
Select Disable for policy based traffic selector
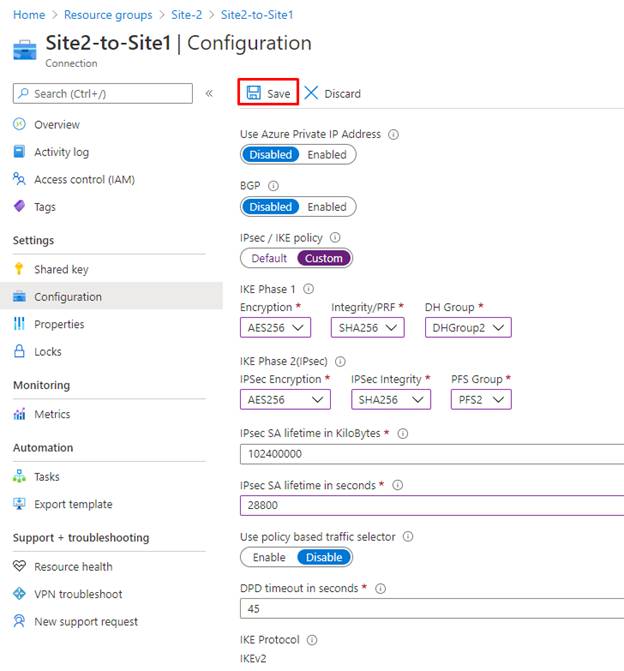coord(324,557)
